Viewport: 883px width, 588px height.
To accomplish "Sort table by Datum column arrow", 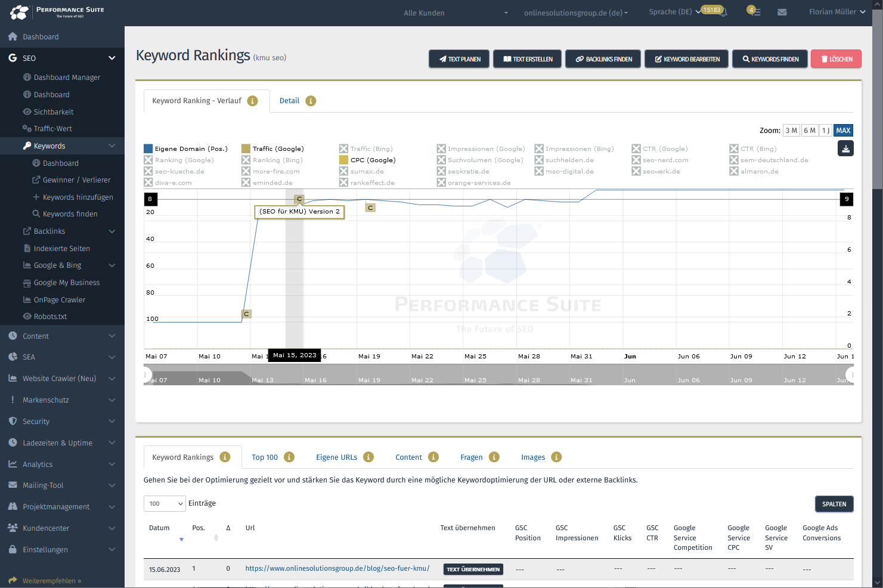I will coord(182,539).
